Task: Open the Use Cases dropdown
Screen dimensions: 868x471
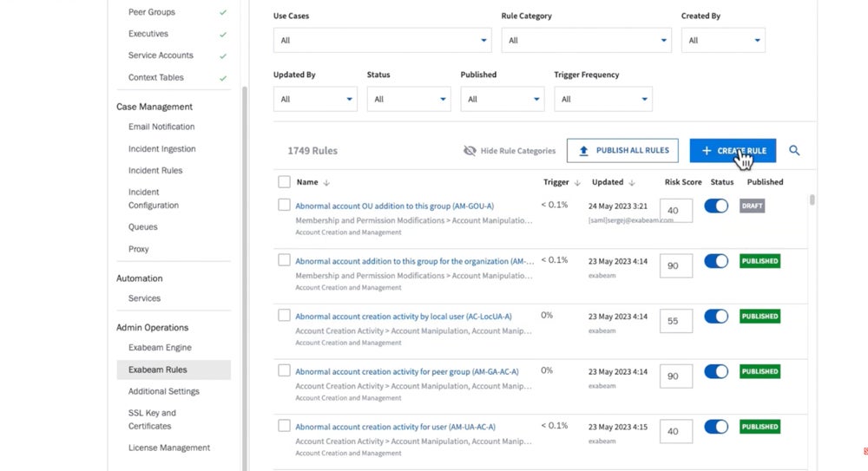Action: 382,41
